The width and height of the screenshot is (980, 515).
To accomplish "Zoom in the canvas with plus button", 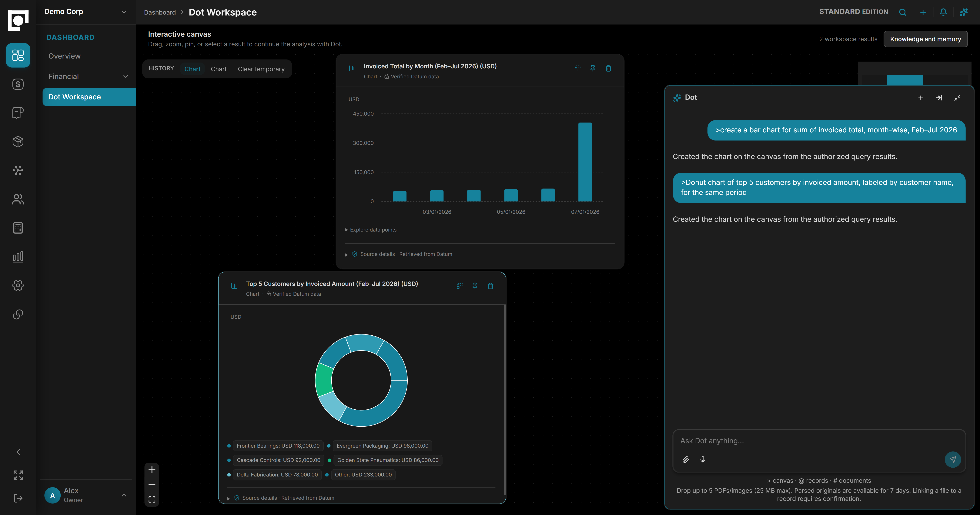I will click(152, 470).
